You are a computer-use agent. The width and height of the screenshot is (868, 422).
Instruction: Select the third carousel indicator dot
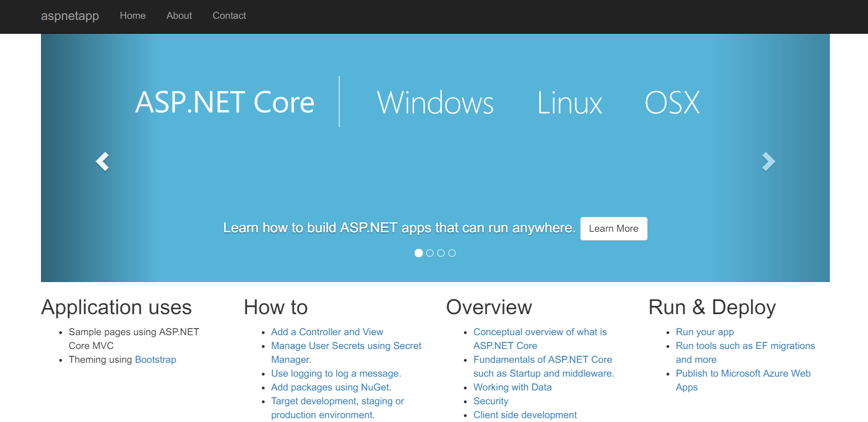441,253
